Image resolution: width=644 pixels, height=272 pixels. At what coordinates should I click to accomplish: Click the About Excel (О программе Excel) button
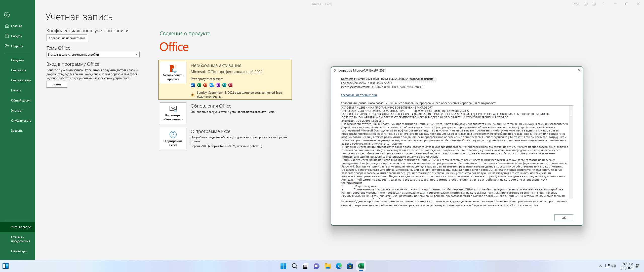173,139
